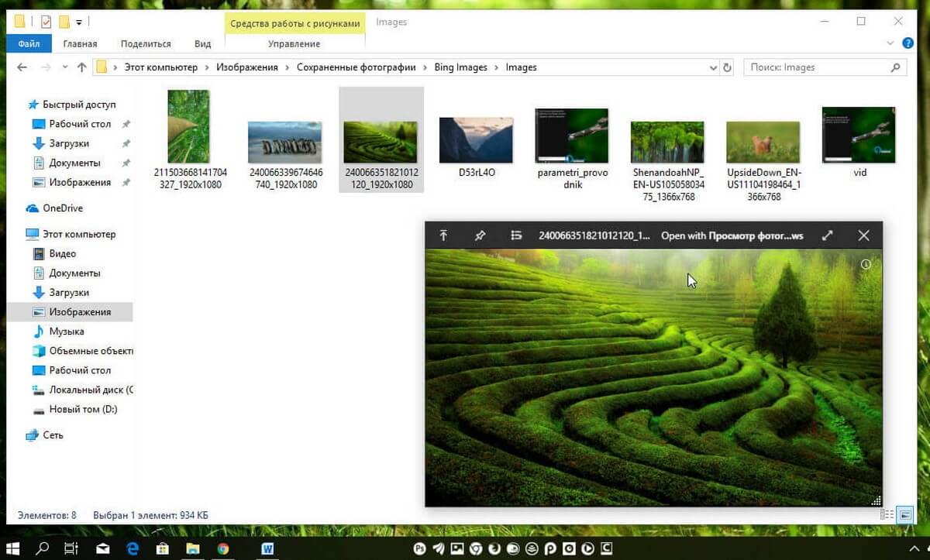Viewport: 930px width, 560px height.
Task: Open Telegram icon in taskbar dock
Action: pyautogui.click(x=439, y=549)
